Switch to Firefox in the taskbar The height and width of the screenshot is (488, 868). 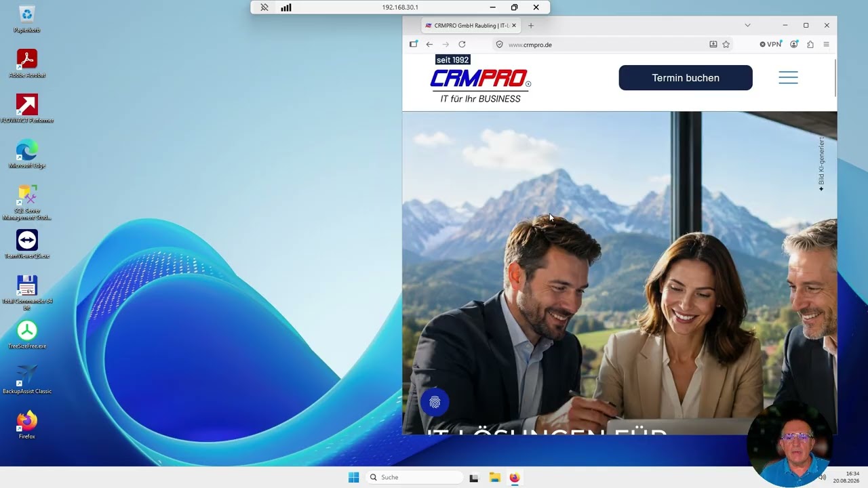pyautogui.click(x=515, y=477)
